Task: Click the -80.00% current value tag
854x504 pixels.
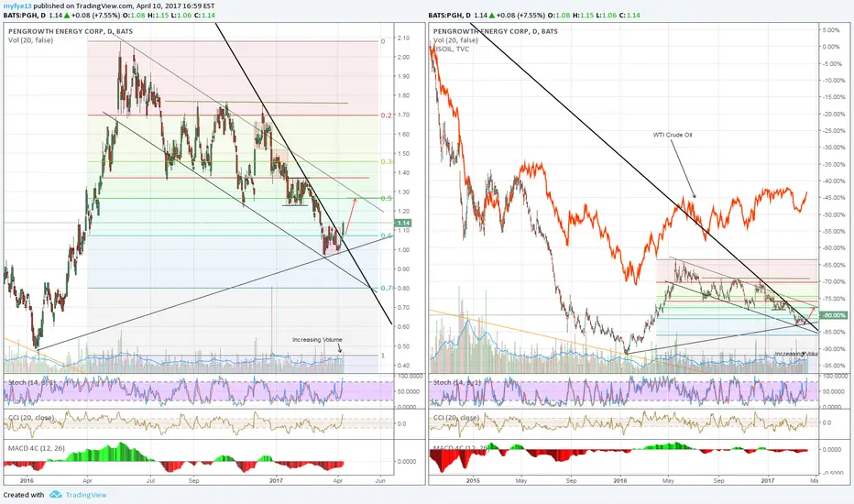Action: (x=835, y=315)
